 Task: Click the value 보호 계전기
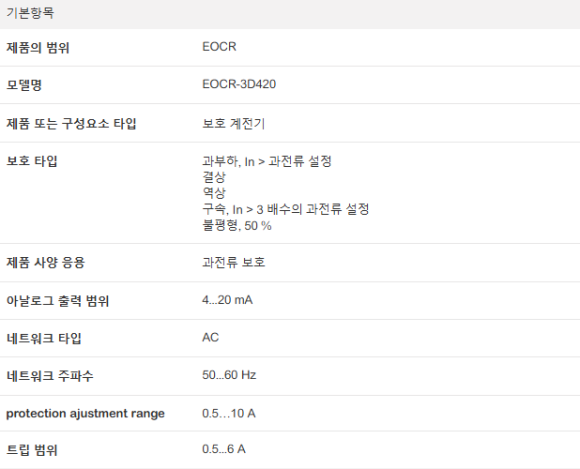233,123
